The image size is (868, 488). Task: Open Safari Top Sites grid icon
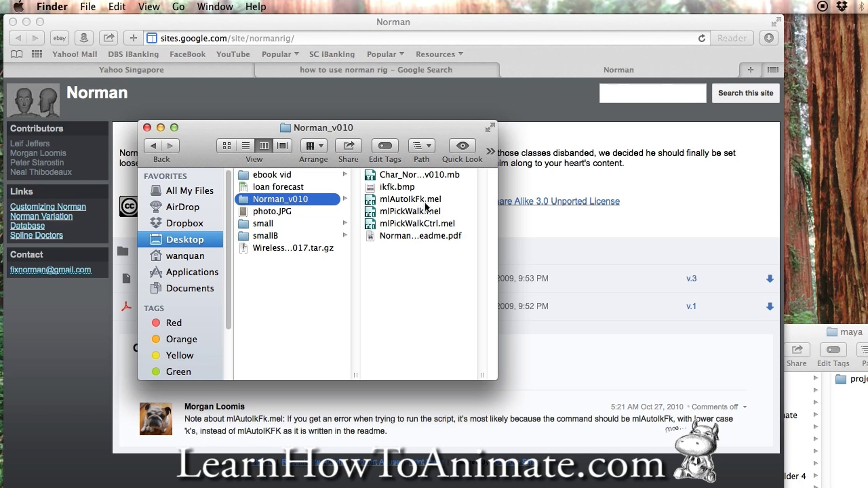tap(37, 54)
